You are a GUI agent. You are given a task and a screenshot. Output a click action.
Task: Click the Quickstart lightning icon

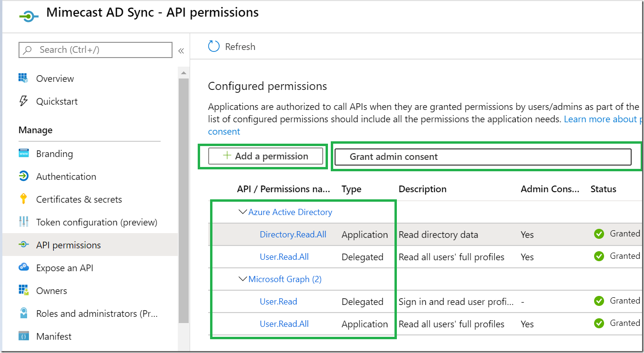pyautogui.click(x=23, y=101)
